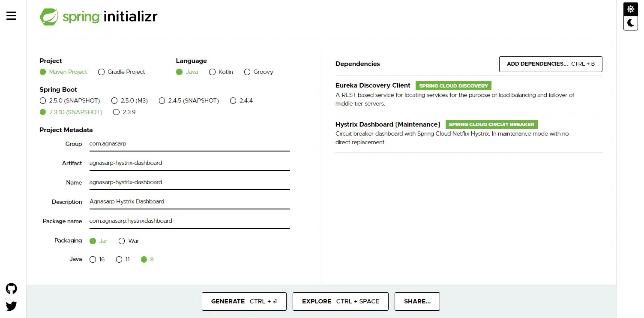644x318 pixels.
Task: Select Java language option
Action: pos(187,72)
